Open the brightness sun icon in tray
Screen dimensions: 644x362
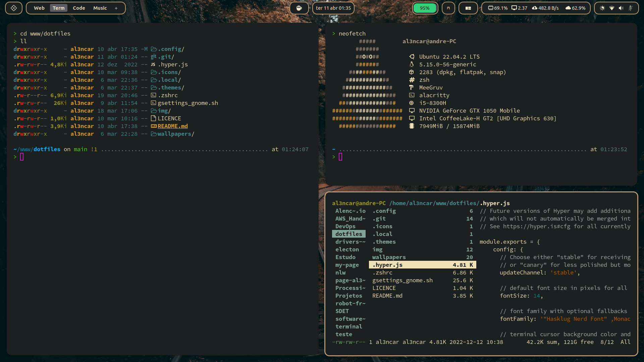(602, 8)
